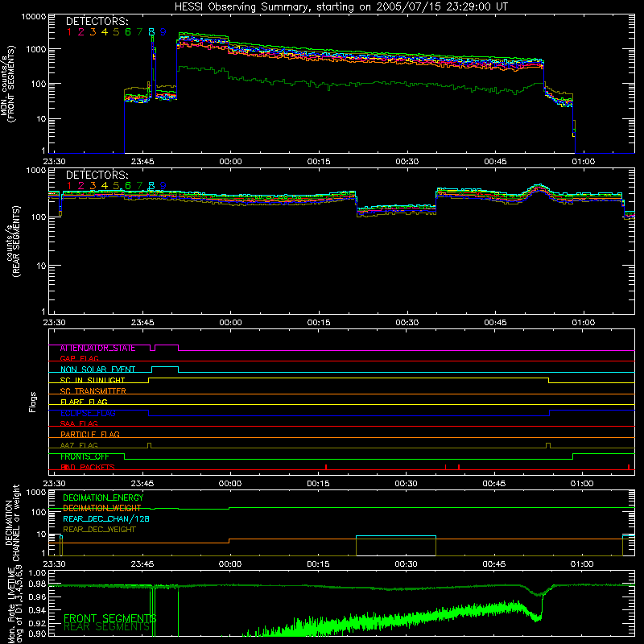Click the BAD_PACKETS red marker near 00:16
Screen dimensions: 644x644
click(326, 467)
